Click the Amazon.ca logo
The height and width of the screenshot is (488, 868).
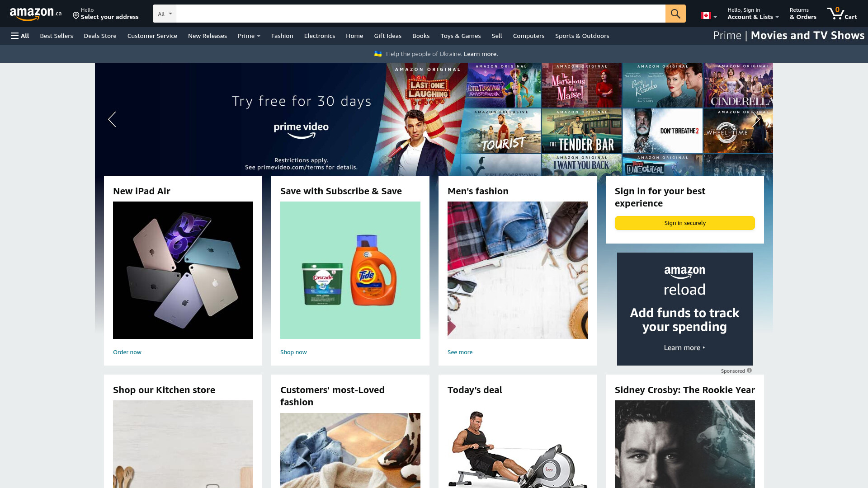point(36,14)
